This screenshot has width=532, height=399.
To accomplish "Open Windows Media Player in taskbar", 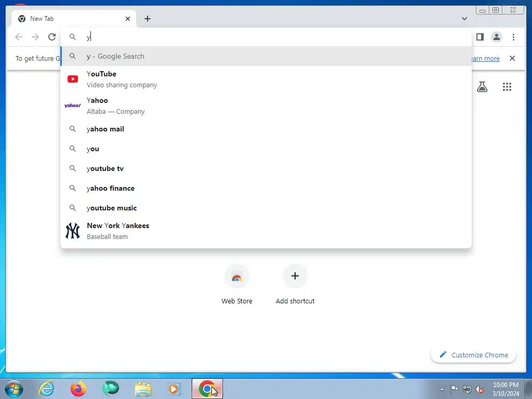I will (x=175, y=389).
